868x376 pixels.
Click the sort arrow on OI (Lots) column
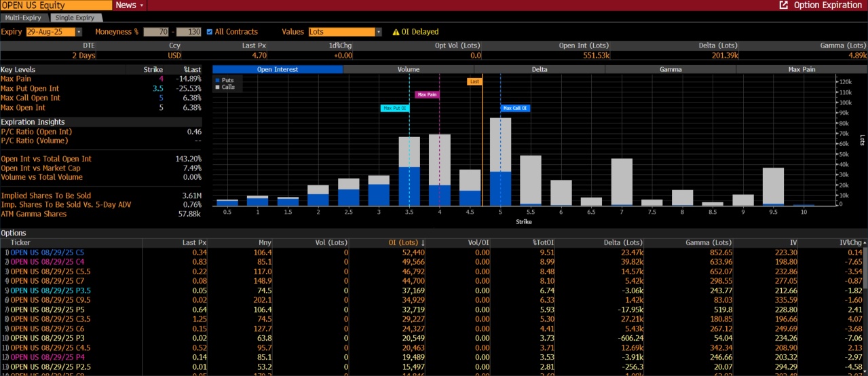point(423,242)
